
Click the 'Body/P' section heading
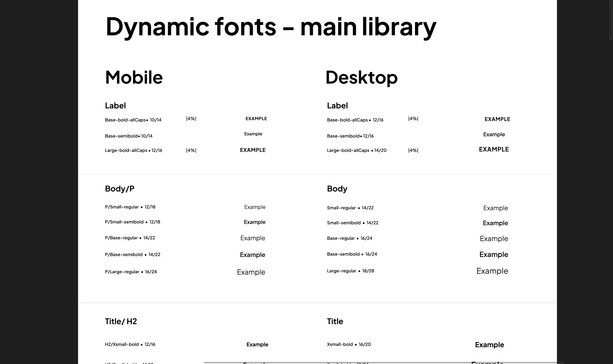120,189
